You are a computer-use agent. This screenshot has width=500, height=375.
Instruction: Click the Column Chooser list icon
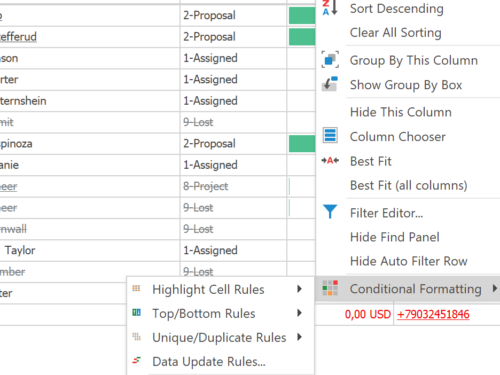[x=330, y=136]
